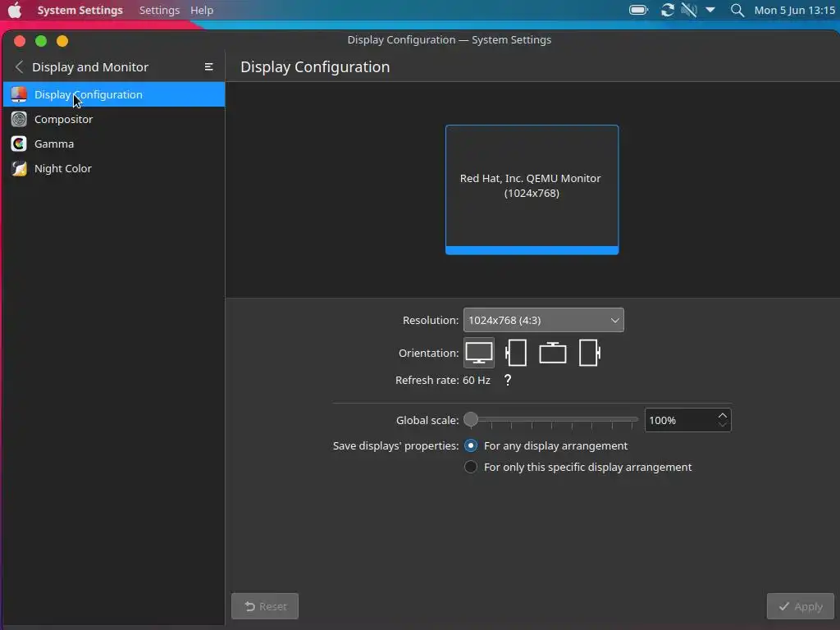Select the QEMU Monitor display preview
Image resolution: width=840 pixels, height=630 pixels.
(x=532, y=189)
